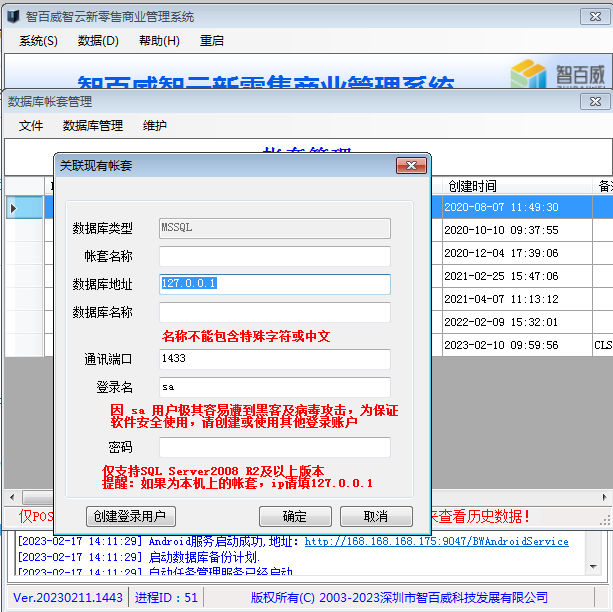The width and height of the screenshot is (613, 612).
Task: Click the 重启 menu item
Action: [x=212, y=41]
